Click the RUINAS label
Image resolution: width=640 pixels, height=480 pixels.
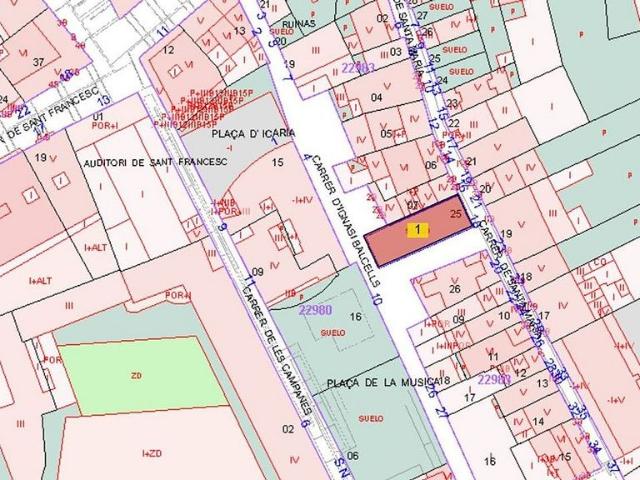coord(299,24)
